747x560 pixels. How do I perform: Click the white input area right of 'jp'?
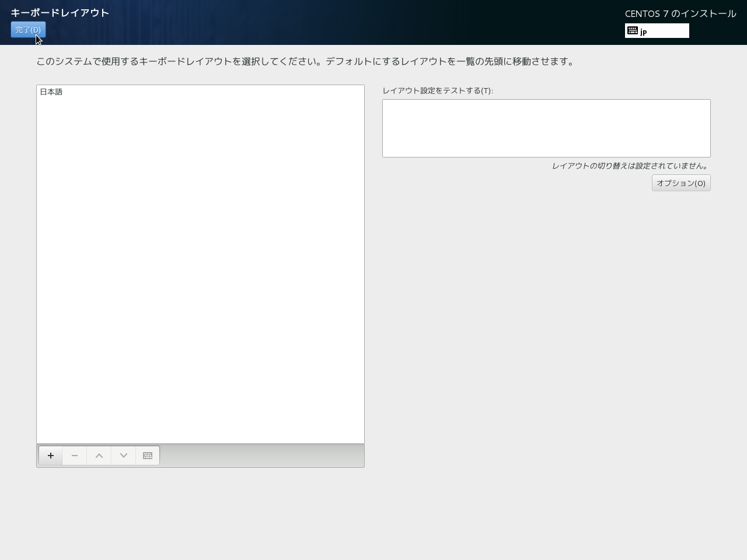(x=668, y=31)
